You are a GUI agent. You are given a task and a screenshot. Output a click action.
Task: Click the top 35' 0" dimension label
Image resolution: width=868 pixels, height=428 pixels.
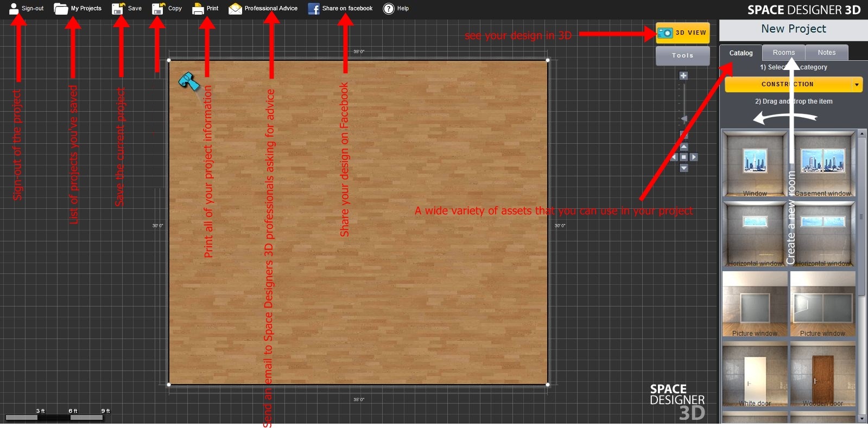coord(359,52)
